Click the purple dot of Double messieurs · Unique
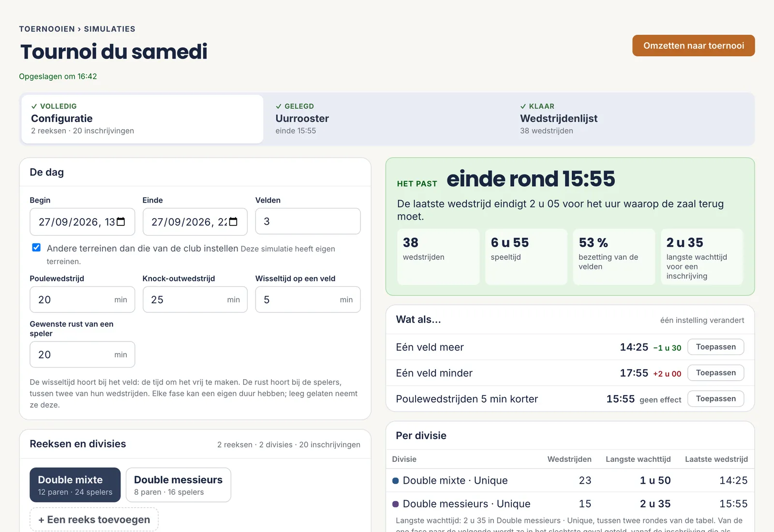Image resolution: width=774 pixels, height=532 pixels. pos(395,504)
